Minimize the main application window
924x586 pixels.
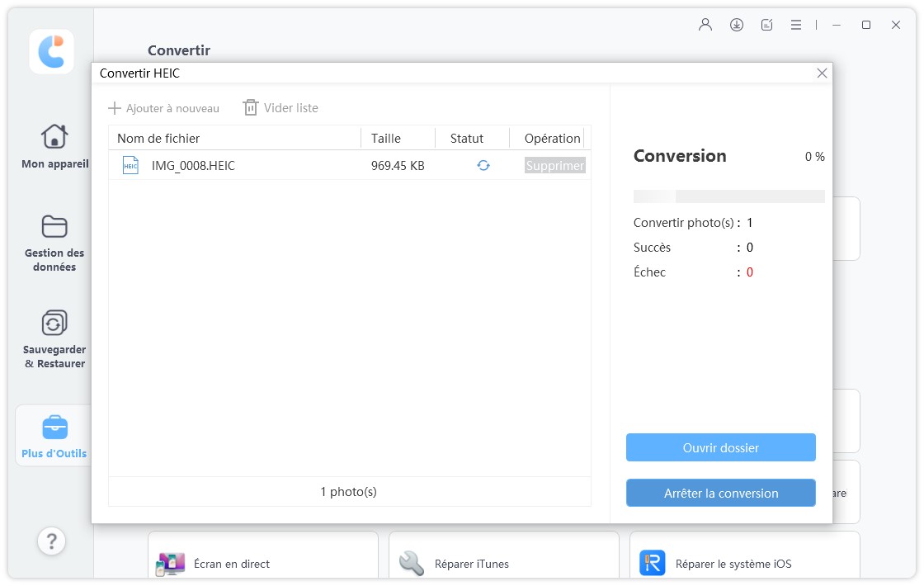(x=837, y=25)
